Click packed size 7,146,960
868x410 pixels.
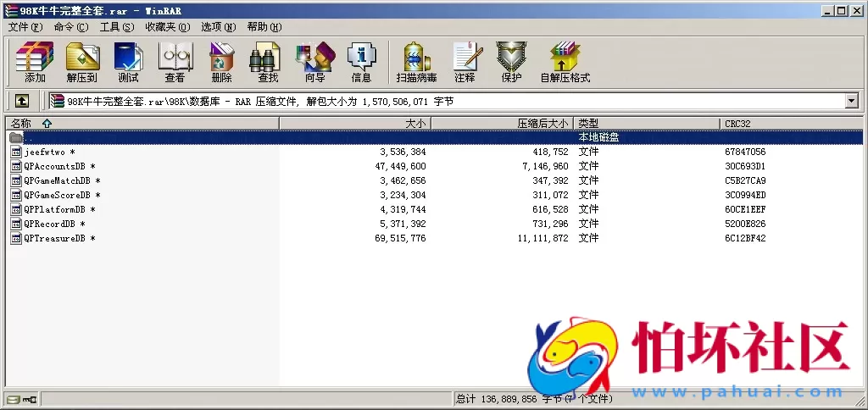(x=545, y=167)
